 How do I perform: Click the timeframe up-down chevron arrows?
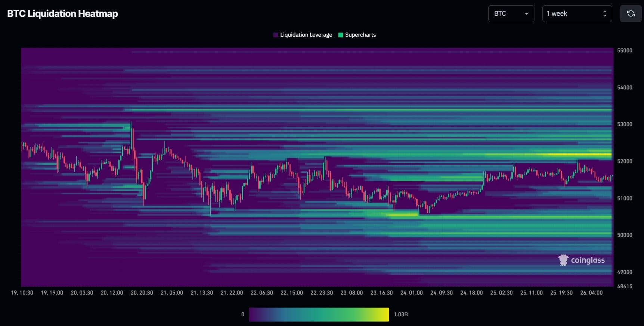[605, 13]
